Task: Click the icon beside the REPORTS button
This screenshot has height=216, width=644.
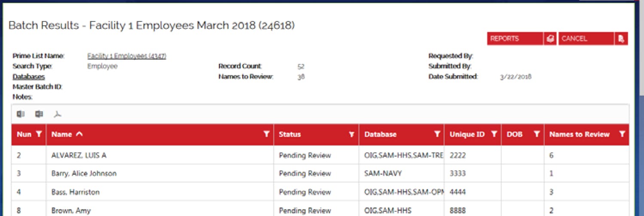Action: [x=550, y=39]
